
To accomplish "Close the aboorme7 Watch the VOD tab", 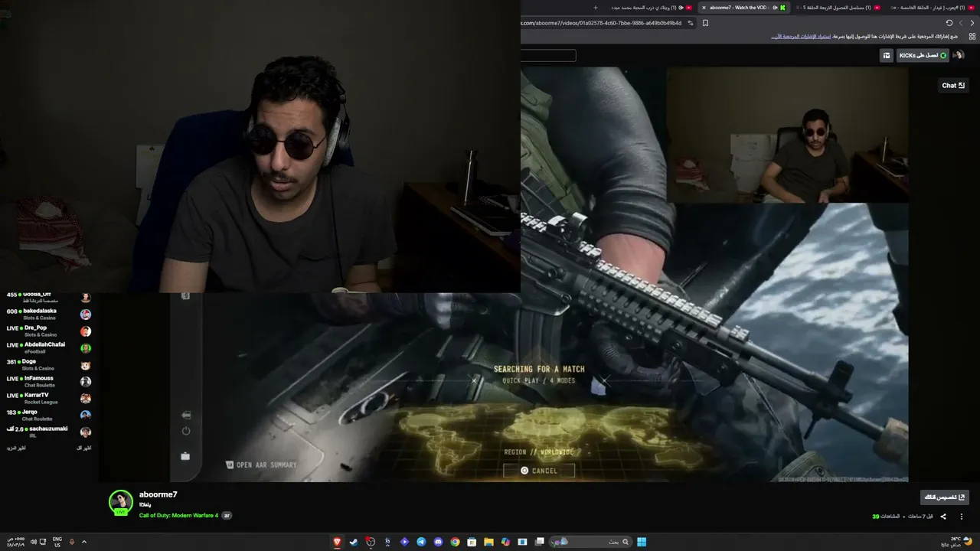I will click(704, 8).
